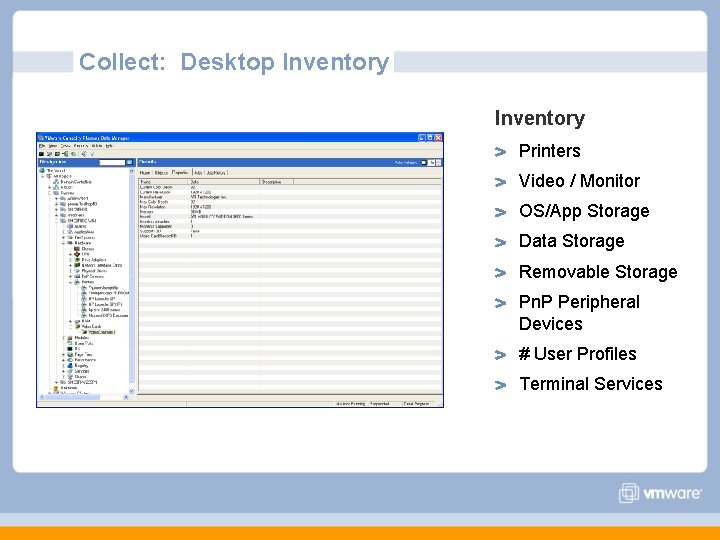Click the Manufacturer row in properties table
The height and width of the screenshot is (540, 720).
click(x=290, y=197)
